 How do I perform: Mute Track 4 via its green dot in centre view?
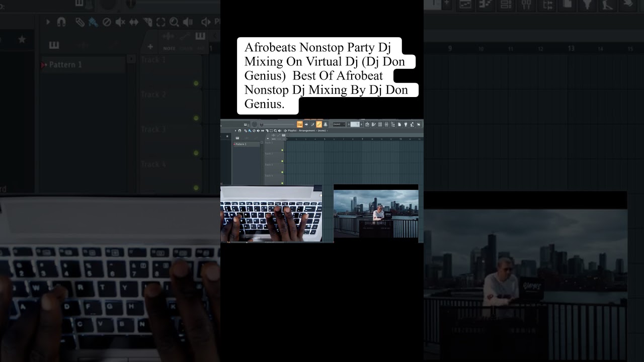[x=282, y=183]
